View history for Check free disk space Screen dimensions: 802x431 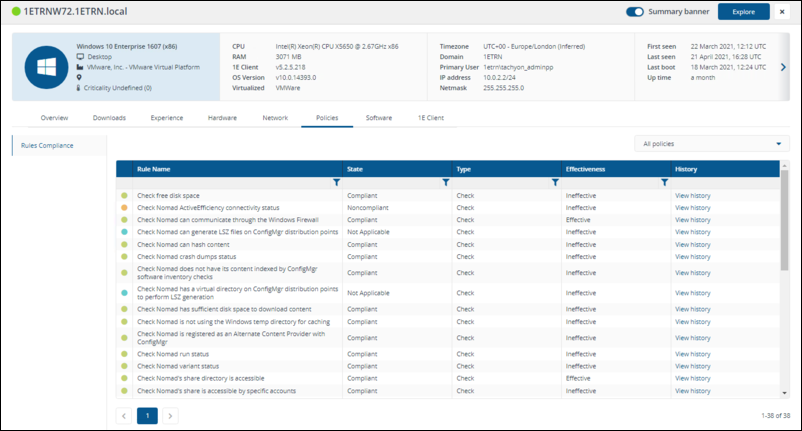coord(692,195)
